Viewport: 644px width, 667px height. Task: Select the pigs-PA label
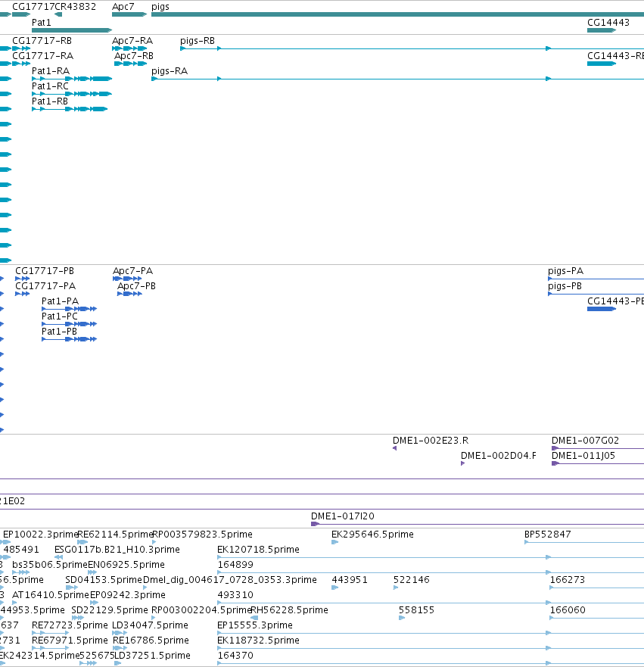click(x=565, y=271)
